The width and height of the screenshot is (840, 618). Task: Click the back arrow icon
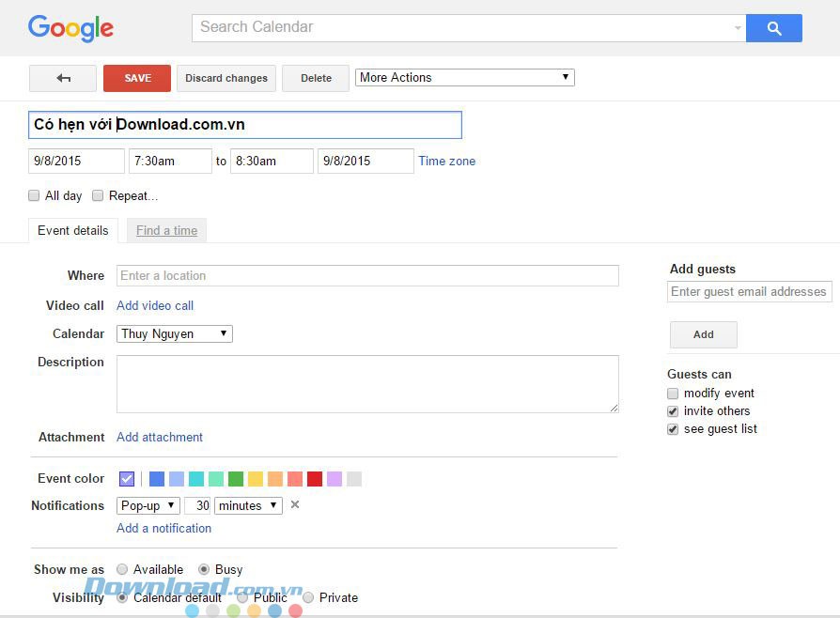62,78
